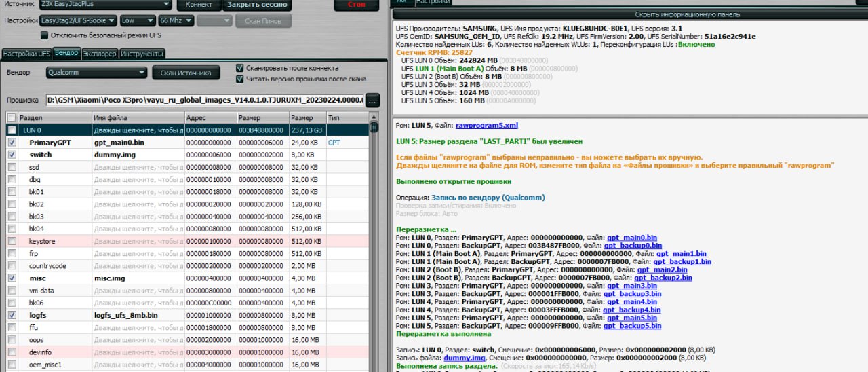
Task: Open firmware browse button with three dots
Action: pos(372,100)
